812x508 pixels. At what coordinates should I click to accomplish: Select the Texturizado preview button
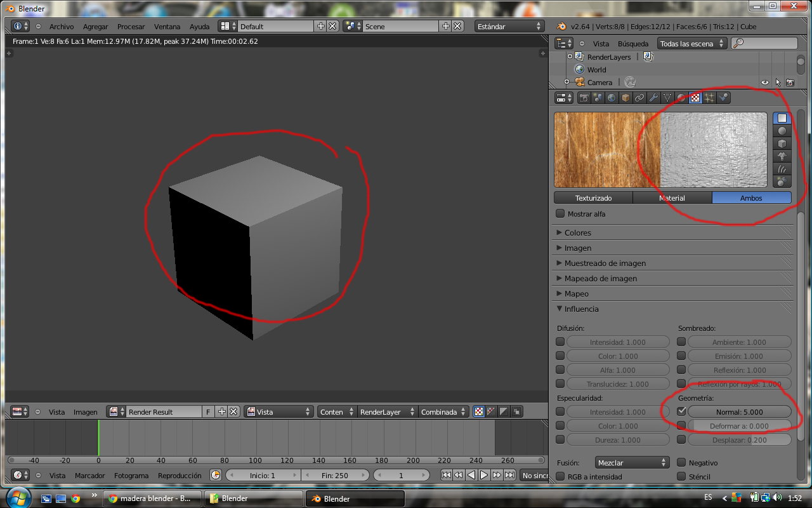[x=593, y=198]
